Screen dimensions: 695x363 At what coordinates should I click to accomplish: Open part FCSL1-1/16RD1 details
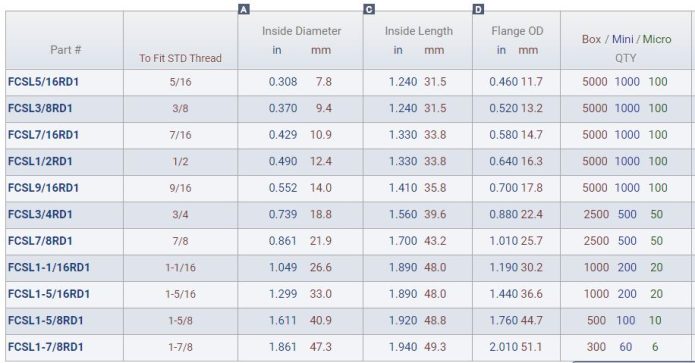point(49,268)
